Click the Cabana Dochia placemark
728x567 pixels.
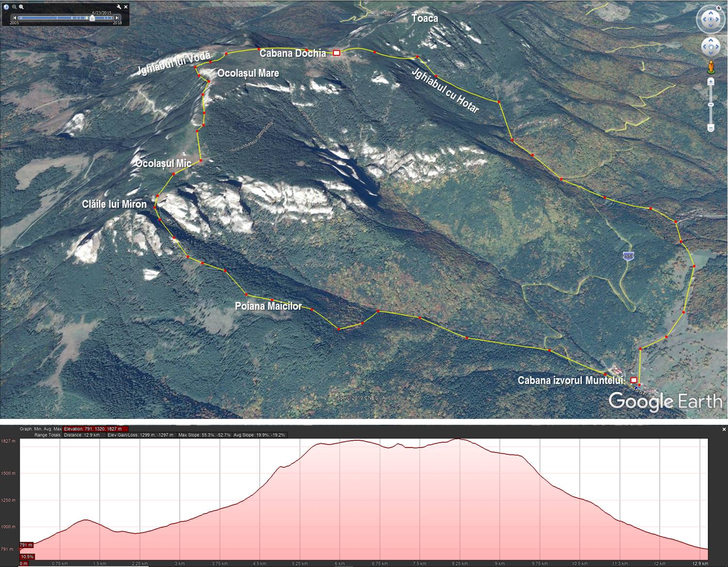click(x=336, y=53)
